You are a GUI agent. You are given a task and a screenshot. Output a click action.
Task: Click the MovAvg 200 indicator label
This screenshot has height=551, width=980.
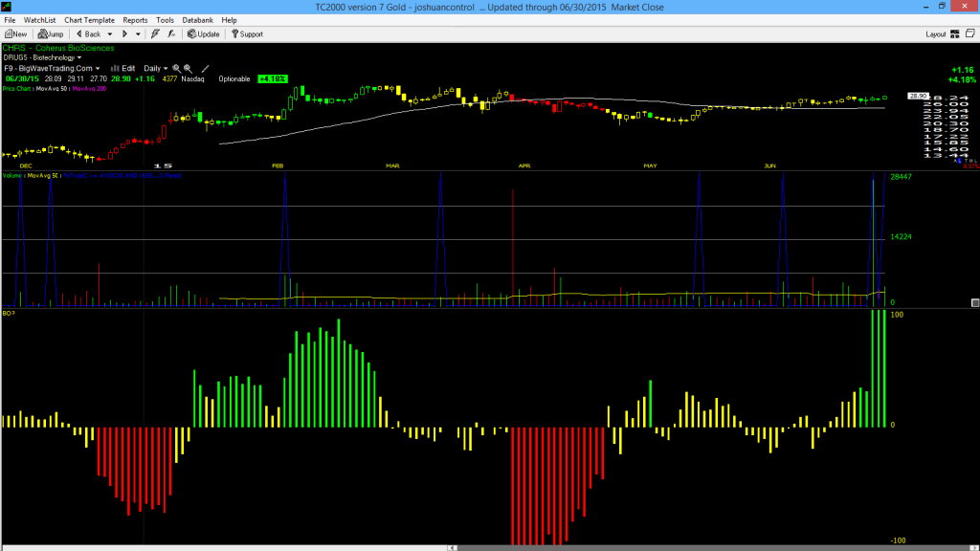click(x=89, y=89)
